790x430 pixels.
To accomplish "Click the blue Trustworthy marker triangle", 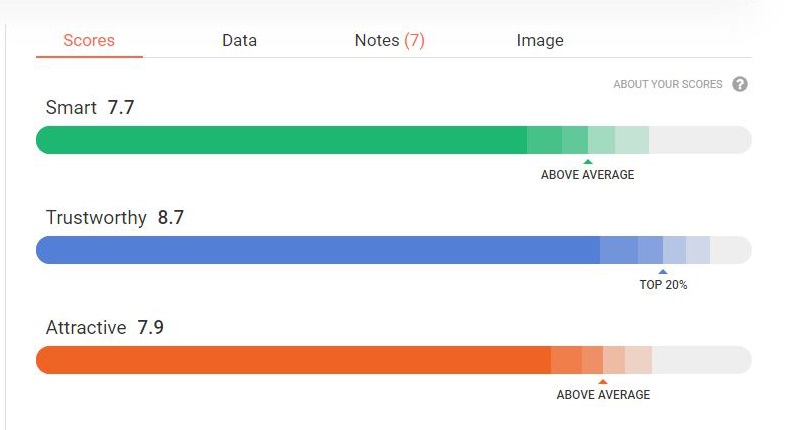I will point(663,272).
